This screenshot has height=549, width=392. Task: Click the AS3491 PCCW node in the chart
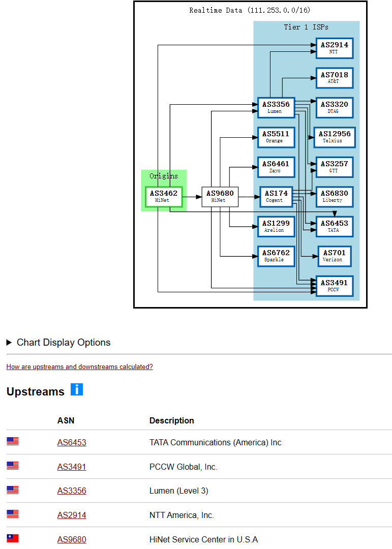click(x=335, y=286)
